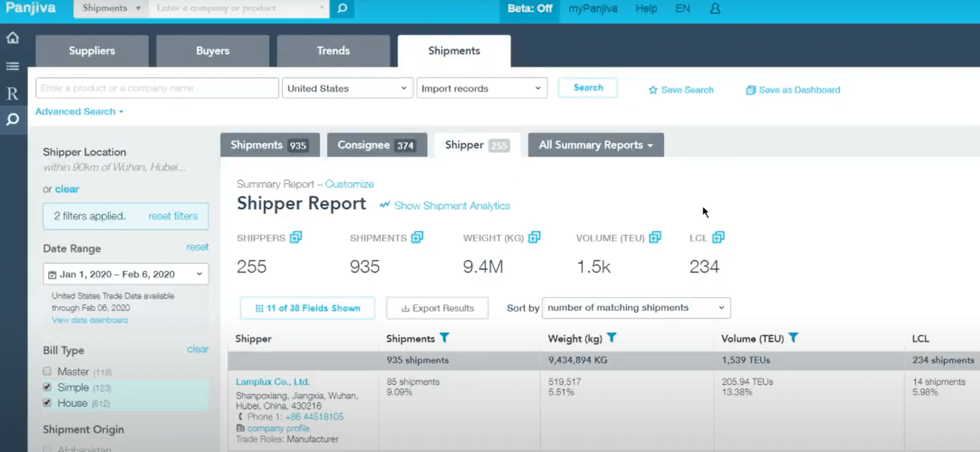
Task: Open the sidebar hamburger menu icon
Action: [x=13, y=66]
